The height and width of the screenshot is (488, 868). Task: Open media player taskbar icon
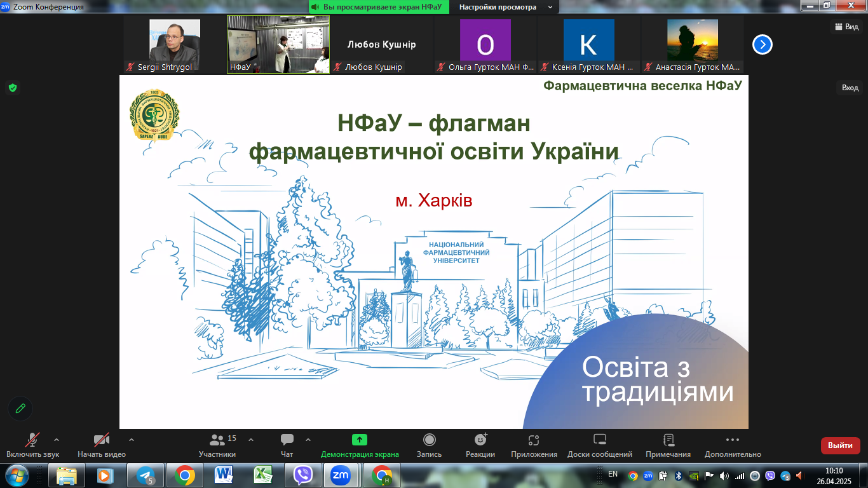[x=105, y=475]
